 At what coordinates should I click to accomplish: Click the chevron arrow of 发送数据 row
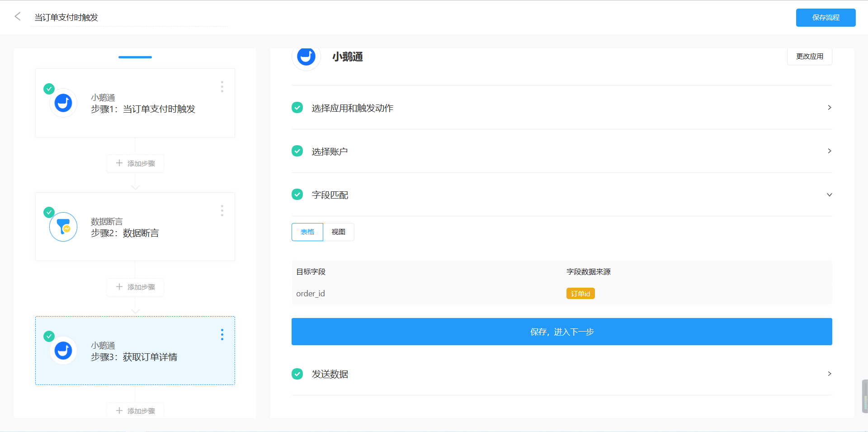830,374
